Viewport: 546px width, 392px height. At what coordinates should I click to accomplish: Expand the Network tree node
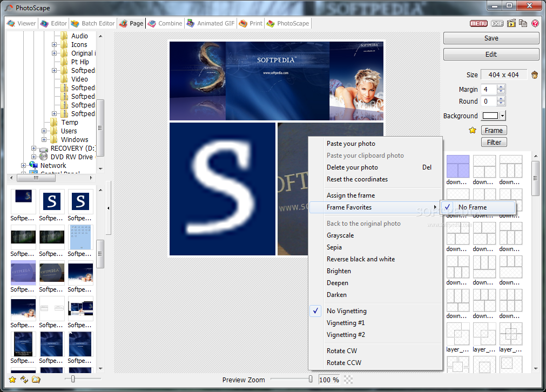24,166
